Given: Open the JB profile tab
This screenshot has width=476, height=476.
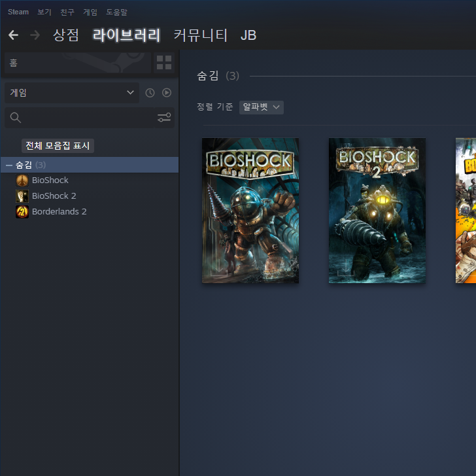Looking at the screenshot, I should coord(248,35).
